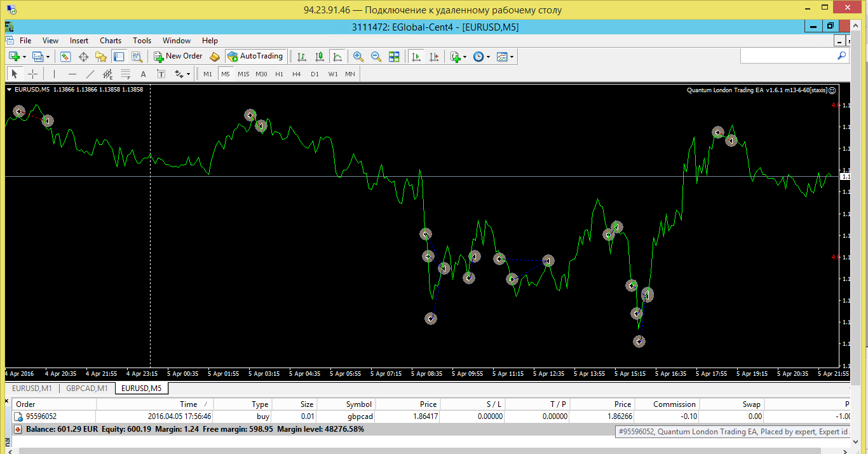This screenshot has height=454, width=868.
Task: Click the horizontal price level line on chart
Action: [419, 176]
